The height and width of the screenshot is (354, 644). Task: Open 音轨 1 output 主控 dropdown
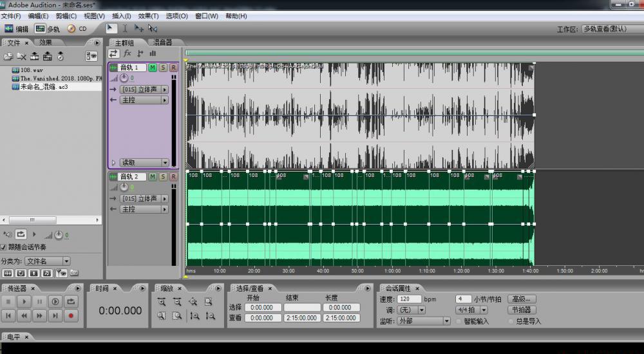pyautogui.click(x=144, y=100)
